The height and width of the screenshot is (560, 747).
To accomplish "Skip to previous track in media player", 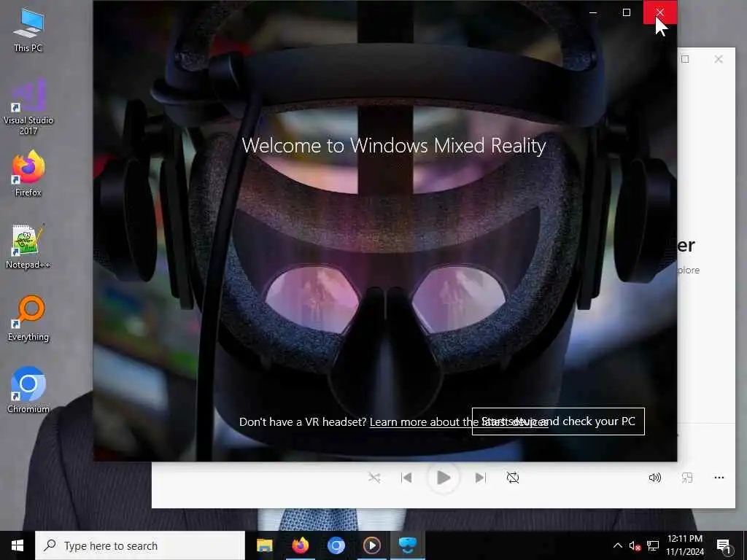I will pos(406,478).
